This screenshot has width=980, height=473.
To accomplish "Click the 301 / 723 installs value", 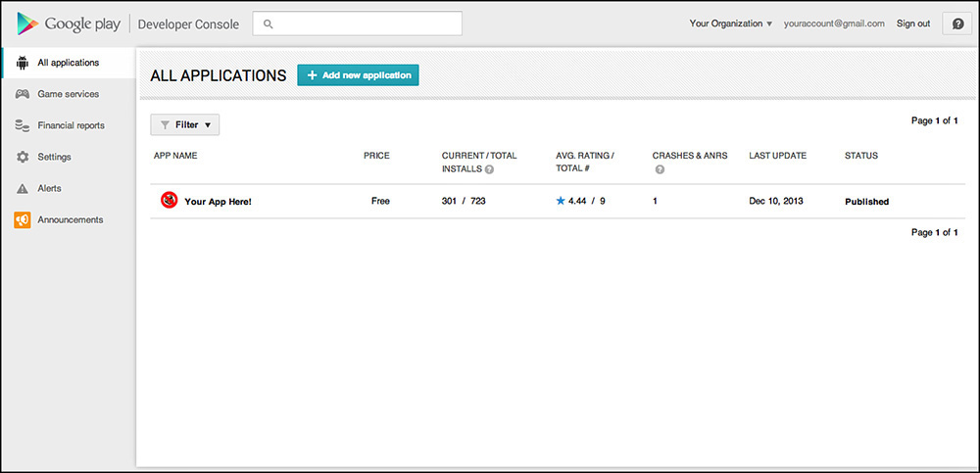I will [464, 201].
